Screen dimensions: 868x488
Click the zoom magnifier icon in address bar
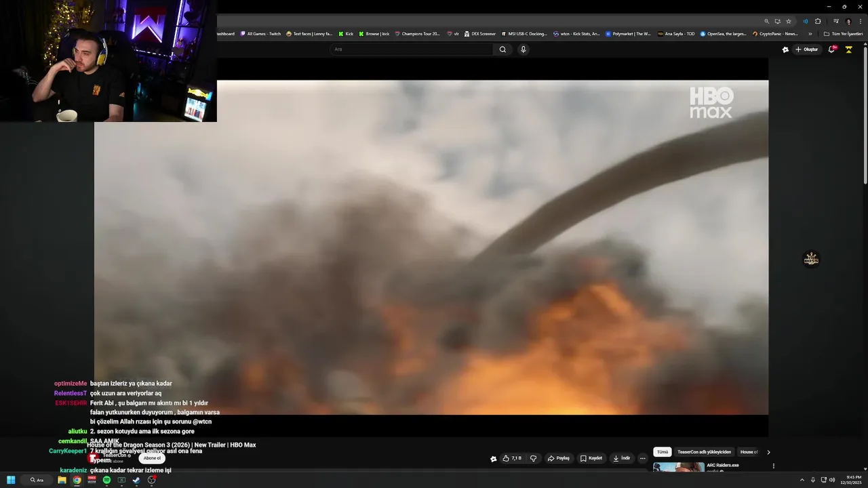coord(767,21)
